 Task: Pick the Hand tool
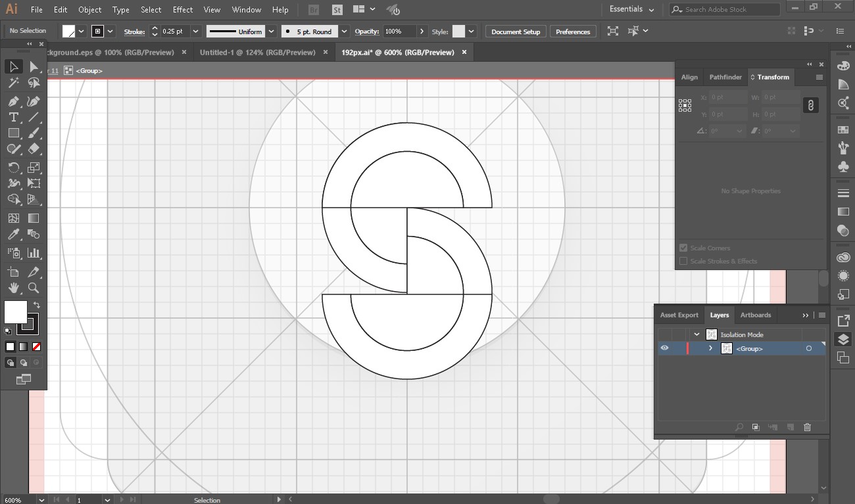point(13,288)
